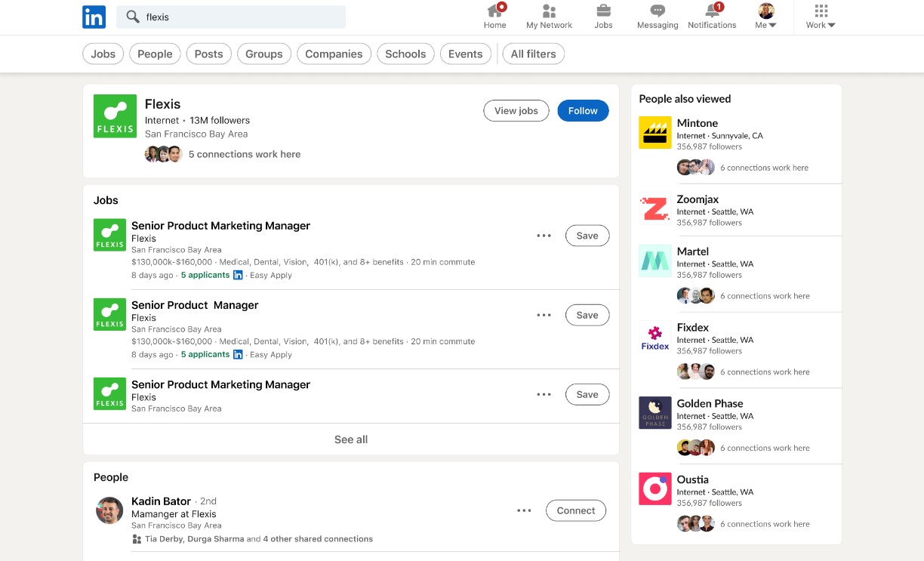
Task: Click the shared connections icon under Kadin Bator
Action: click(x=137, y=539)
